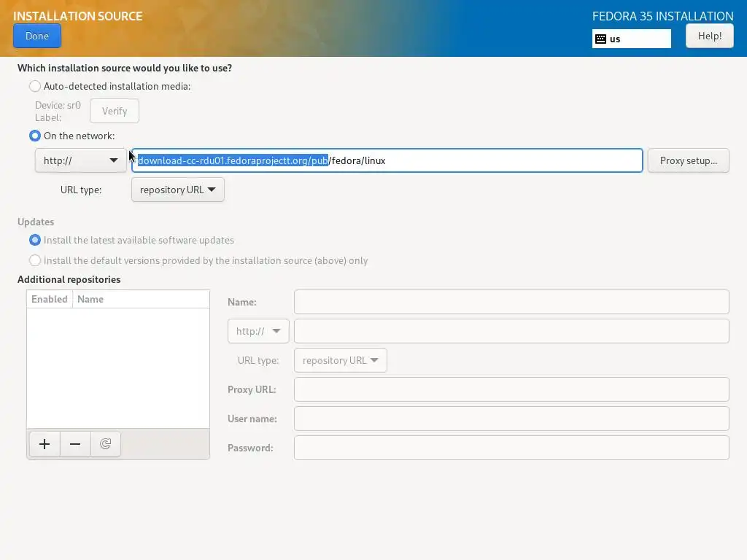Click the Device: sr0 label

[58, 105]
